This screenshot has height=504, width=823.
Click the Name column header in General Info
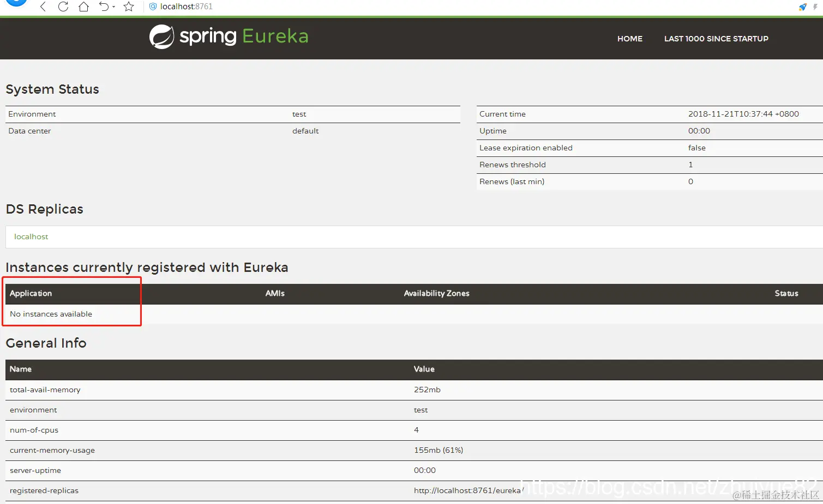(x=21, y=369)
